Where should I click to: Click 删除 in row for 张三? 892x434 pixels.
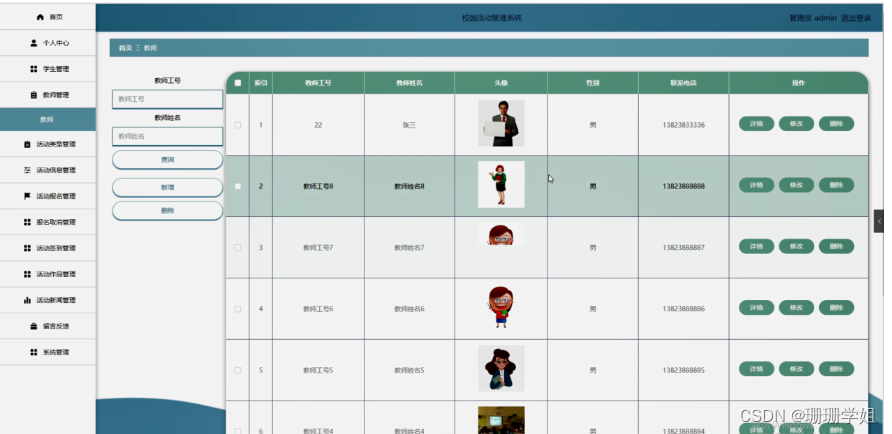click(836, 123)
